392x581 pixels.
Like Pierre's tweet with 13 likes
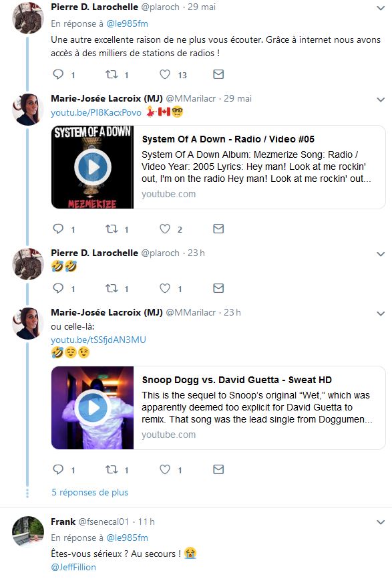tap(165, 74)
